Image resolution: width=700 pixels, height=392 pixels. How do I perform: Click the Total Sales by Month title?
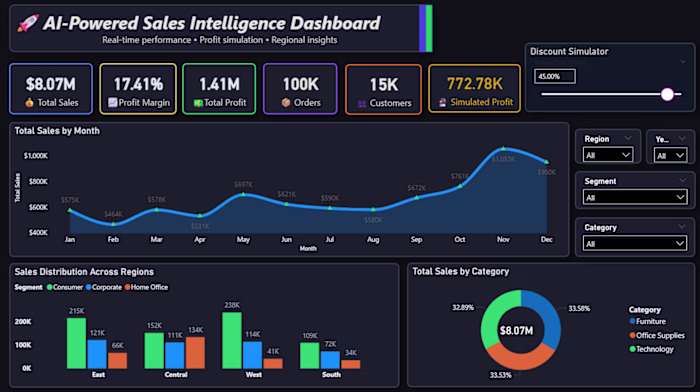(57, 131)
